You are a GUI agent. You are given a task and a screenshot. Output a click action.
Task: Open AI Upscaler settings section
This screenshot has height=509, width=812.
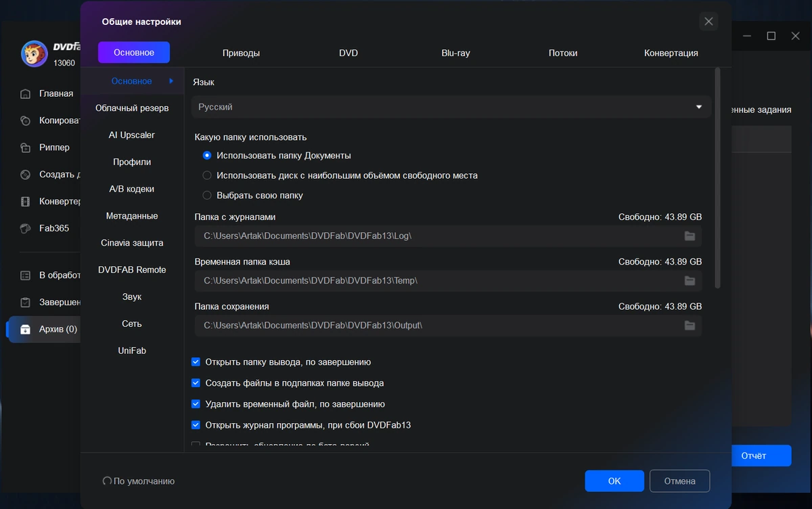coord(132,135)
